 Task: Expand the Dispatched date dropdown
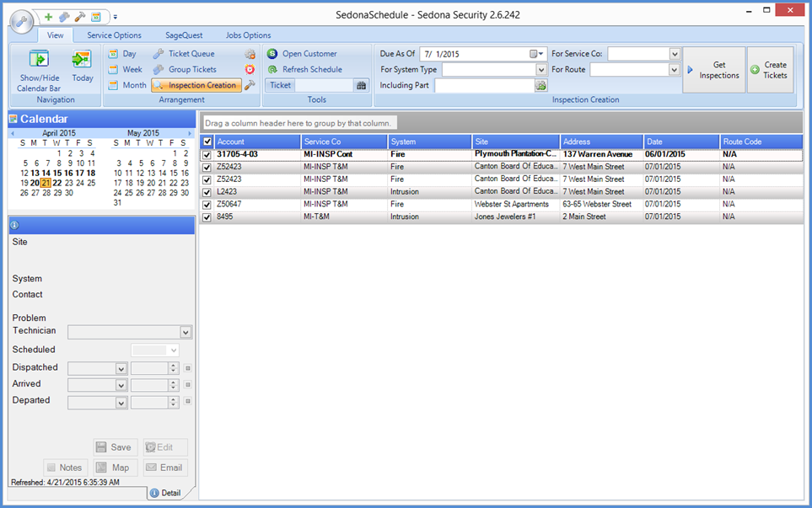121,368
